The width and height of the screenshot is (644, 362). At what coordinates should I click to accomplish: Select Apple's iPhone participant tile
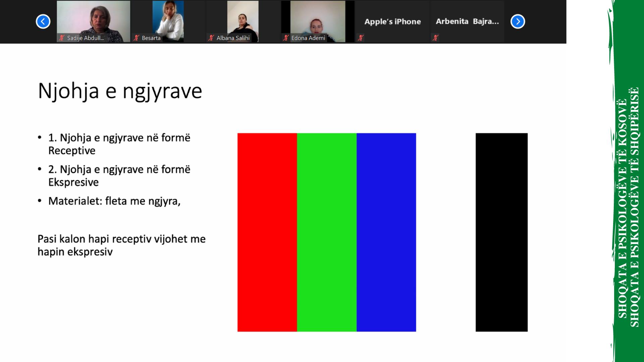(392, 21)
